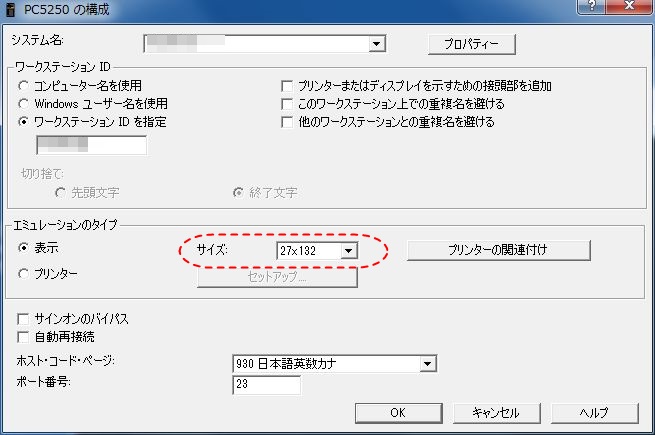Image resolution: width=655 pixels, height=435 pixels.
Task: Click the ポート番号 input field
Action: tap(266, 384)
